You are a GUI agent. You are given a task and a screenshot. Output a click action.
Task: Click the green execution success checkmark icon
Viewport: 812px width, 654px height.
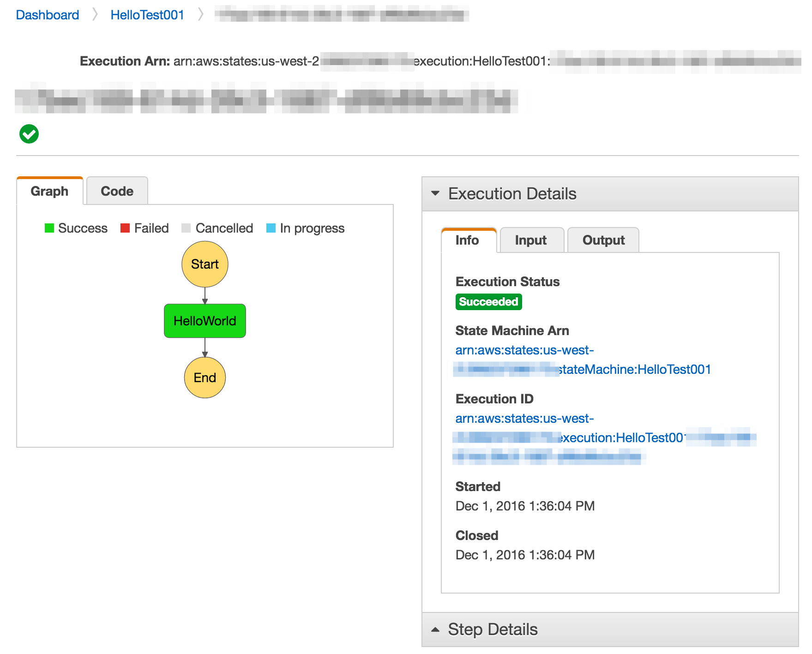[x=29, y=134]
